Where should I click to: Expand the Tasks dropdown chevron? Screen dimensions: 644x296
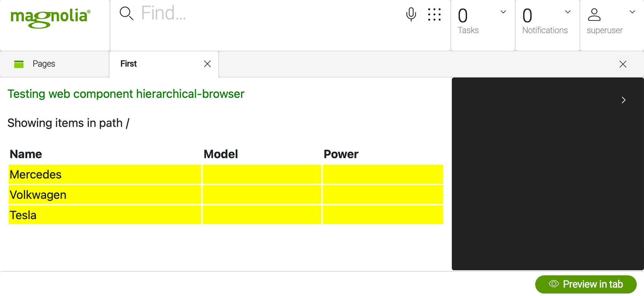[x=503, y=12]
